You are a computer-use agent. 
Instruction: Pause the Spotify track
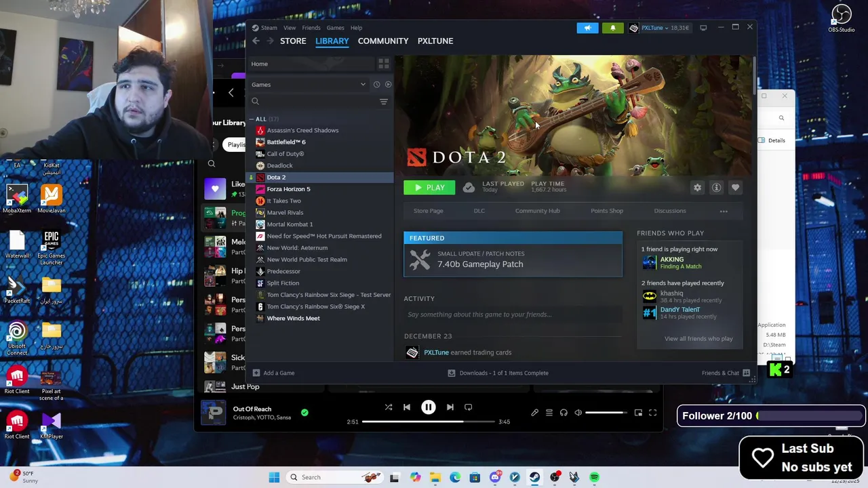pos(429,407)
